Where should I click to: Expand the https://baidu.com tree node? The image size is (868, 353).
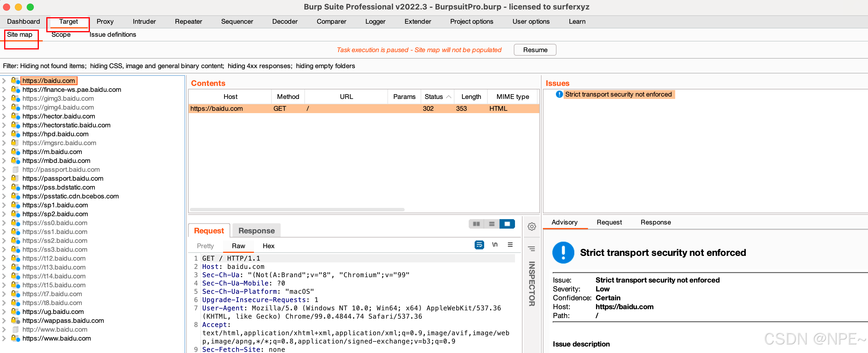[4, 81]
